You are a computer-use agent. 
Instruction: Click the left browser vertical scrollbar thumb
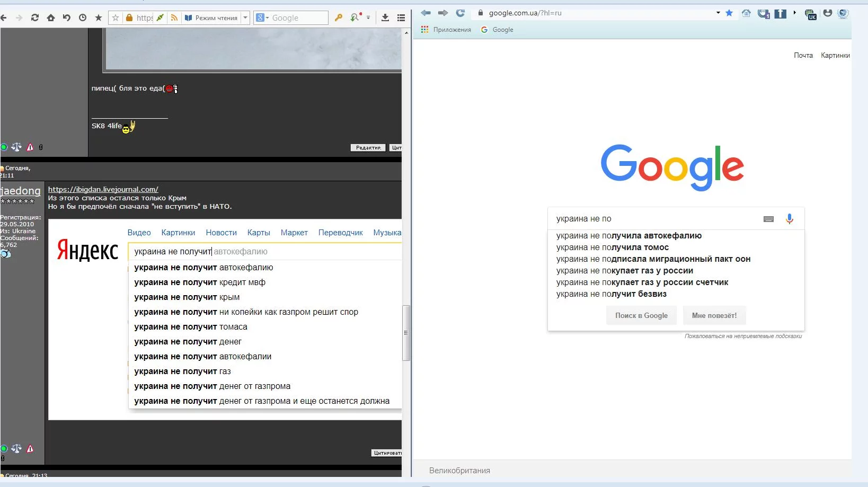pyautogui.click(x=406, y=333)
